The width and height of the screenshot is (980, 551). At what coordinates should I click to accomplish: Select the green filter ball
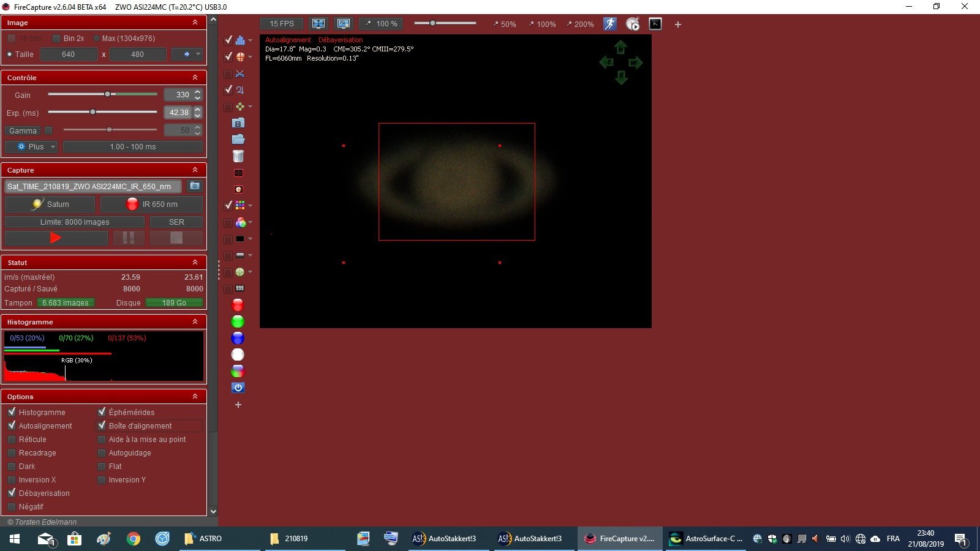[238, 321]
